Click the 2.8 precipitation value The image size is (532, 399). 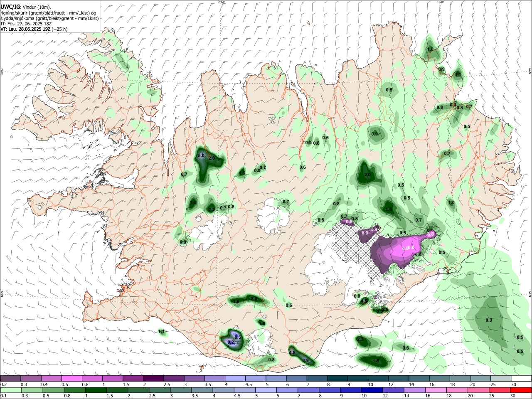212,158
